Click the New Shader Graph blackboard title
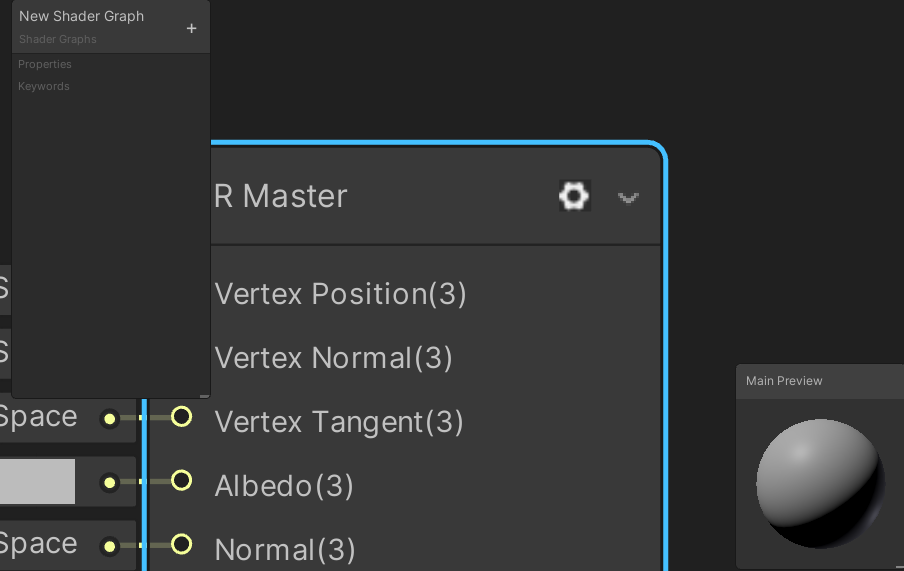 coord(82,17)
